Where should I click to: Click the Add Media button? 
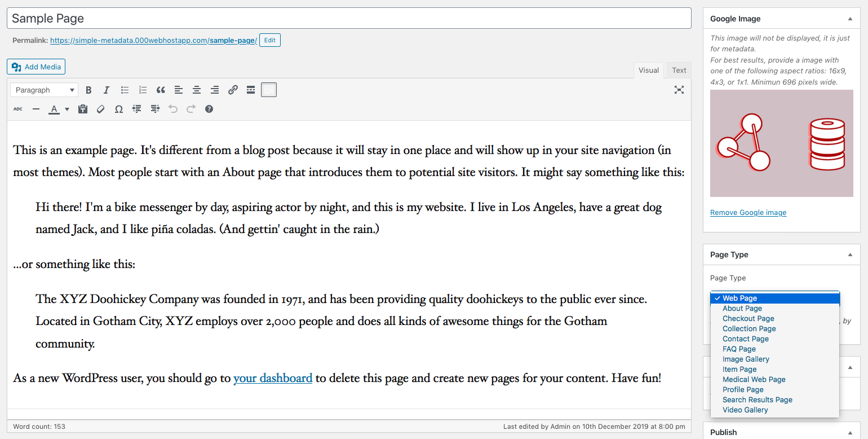(36, 67)
